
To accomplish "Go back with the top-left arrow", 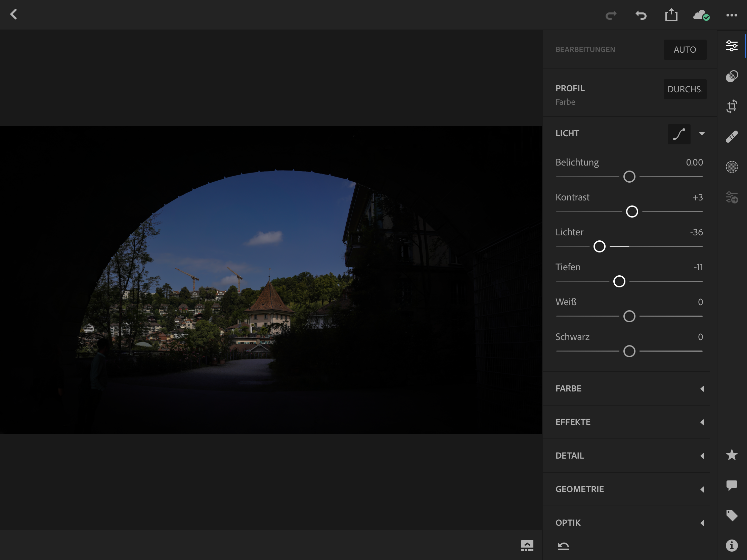I will 14,14.
